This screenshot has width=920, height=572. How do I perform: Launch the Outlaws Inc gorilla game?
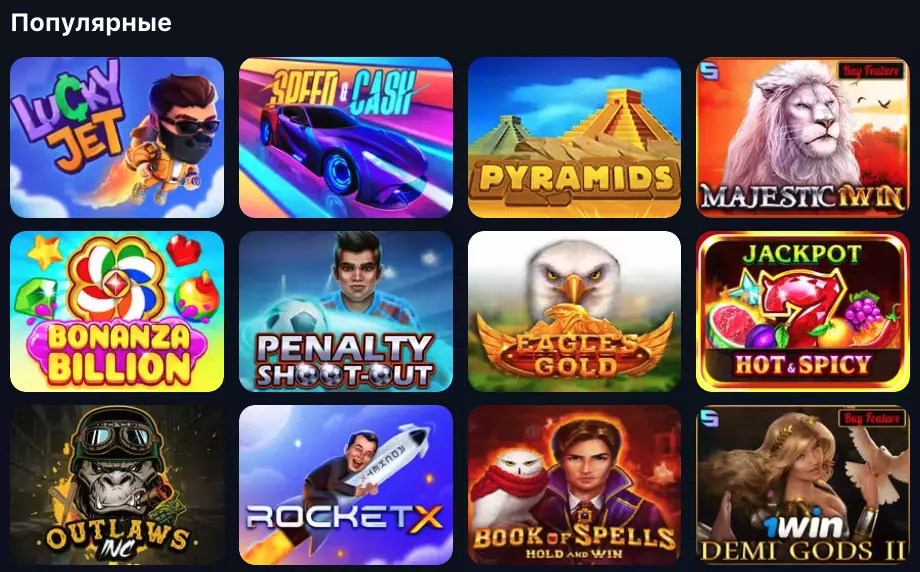point(117,485)
